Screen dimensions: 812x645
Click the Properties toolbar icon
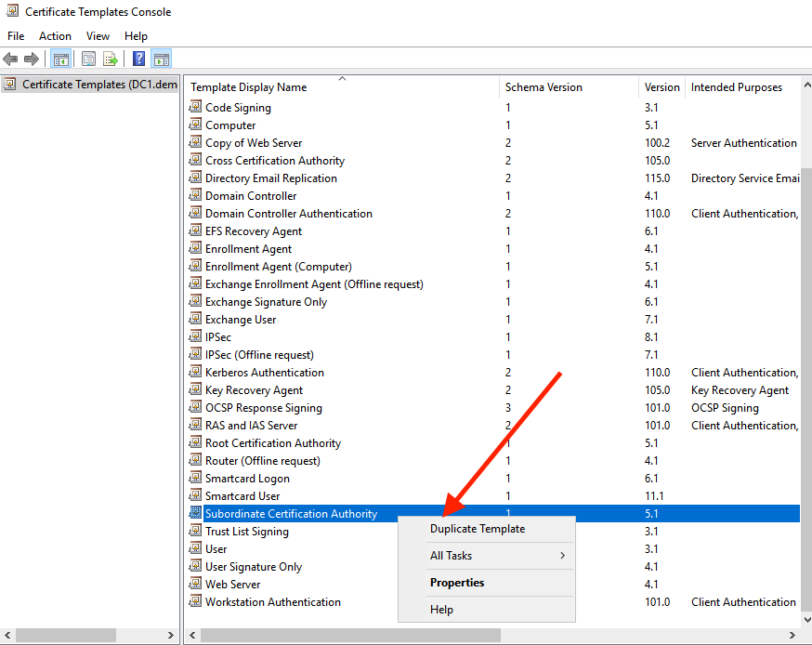88,59
